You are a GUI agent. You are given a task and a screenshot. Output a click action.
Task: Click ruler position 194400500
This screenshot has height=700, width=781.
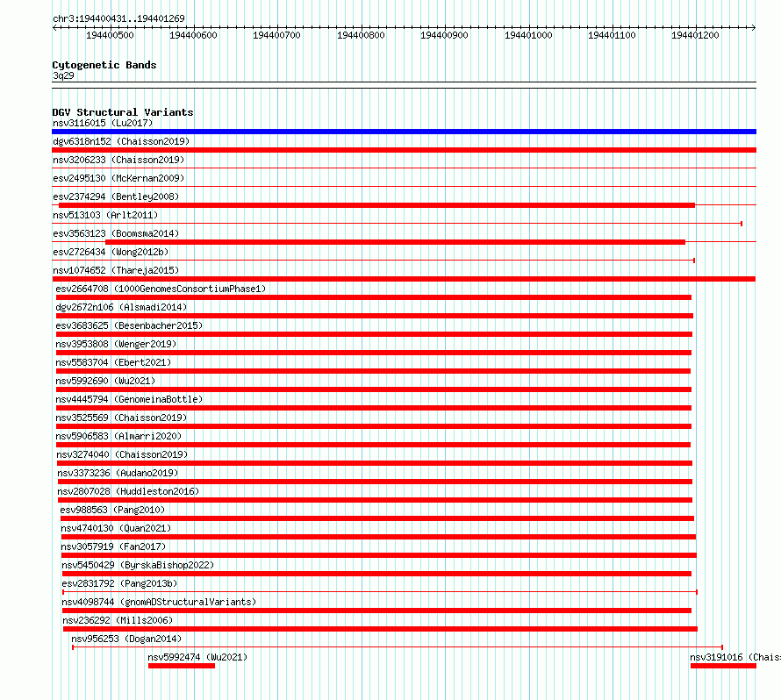pyautogui.click(x=110, y=35)
